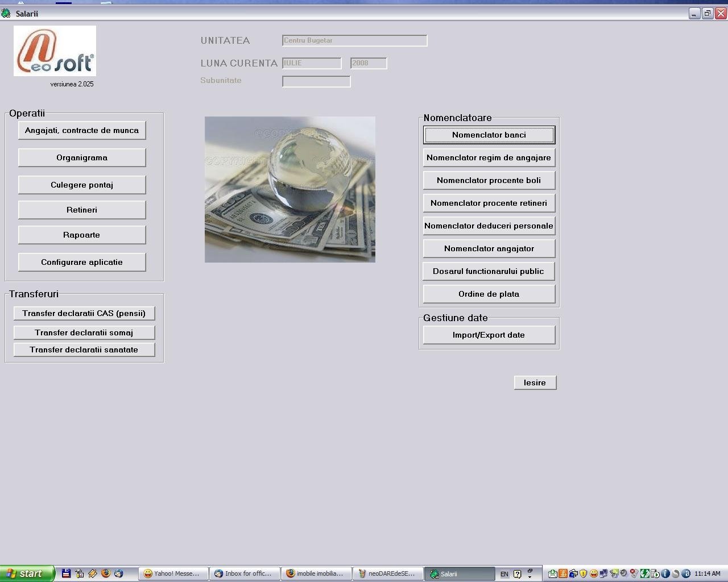Click Transfer declaratii sanatate
Image resolution: width=728 pixels, height=582 pixels.
[x=84, y=350]
